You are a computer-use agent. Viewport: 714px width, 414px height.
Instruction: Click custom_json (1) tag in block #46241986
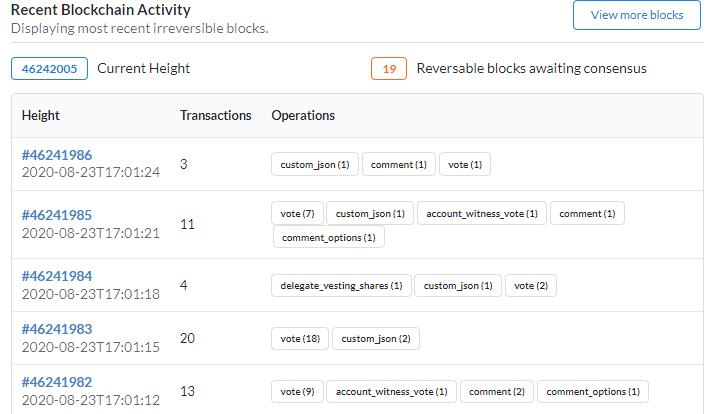pos(315,164)
